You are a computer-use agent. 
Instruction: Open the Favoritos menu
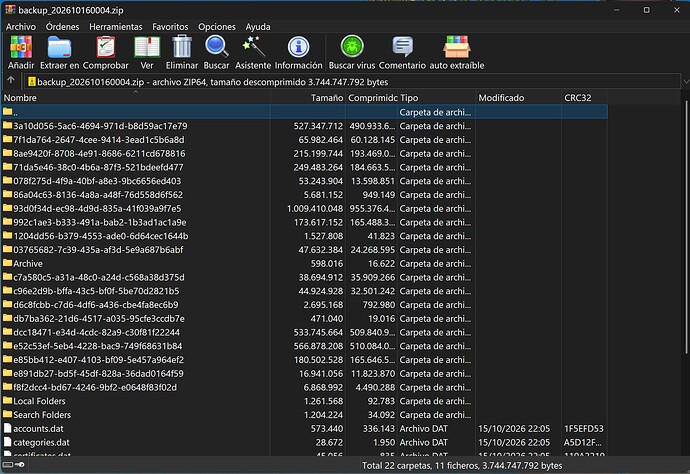[x=170, y=27]
